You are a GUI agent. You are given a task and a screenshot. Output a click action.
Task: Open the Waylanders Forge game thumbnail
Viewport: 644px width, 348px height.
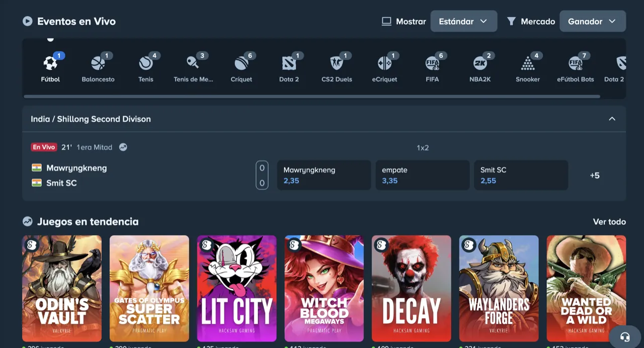point(499,289)
